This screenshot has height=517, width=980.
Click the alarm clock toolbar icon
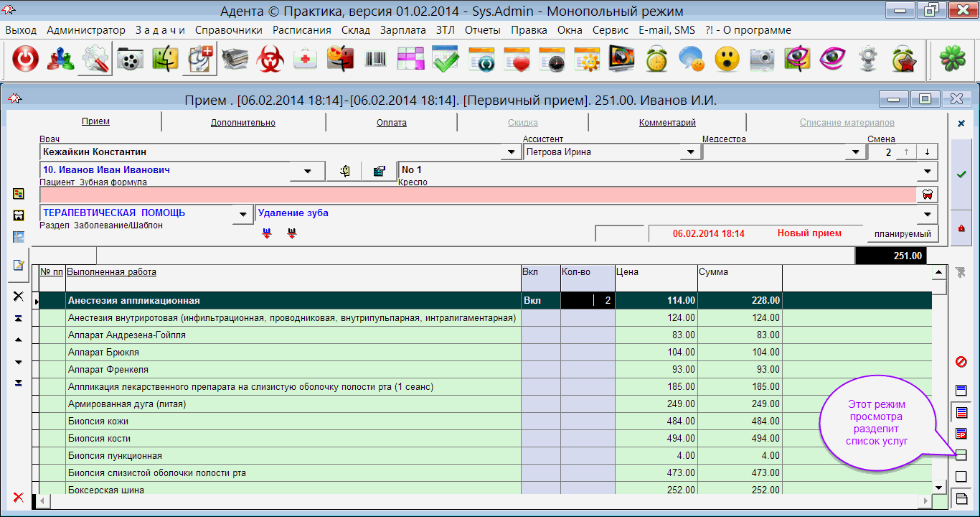[x=656, y=60]
